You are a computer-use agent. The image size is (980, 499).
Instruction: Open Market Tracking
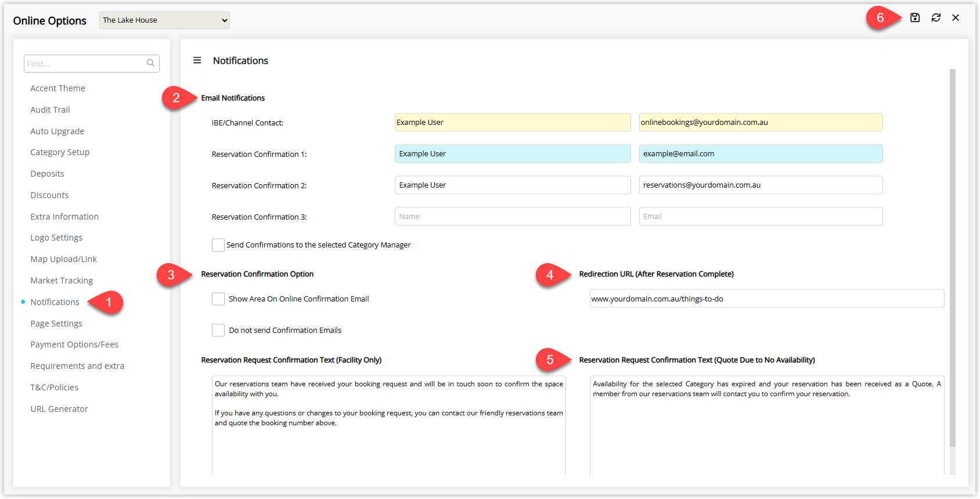click(x=62, y=281)
